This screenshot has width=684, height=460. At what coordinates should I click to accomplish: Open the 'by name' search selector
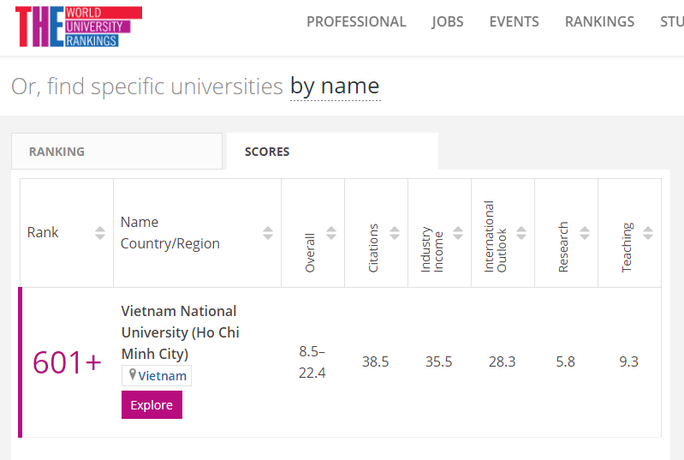(335, 87)
